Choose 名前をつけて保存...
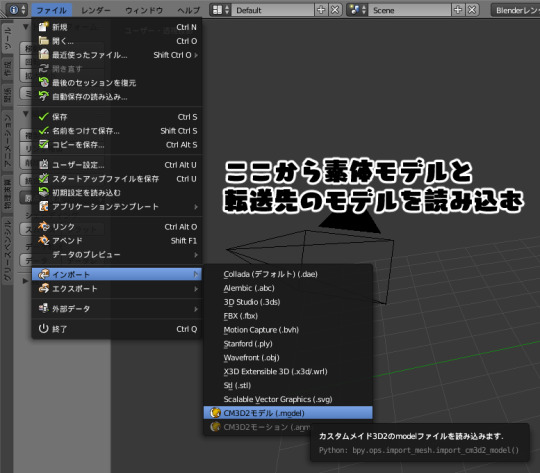This screenshot has height=473, width=540. pyautogui.click(x=117, y=131)
